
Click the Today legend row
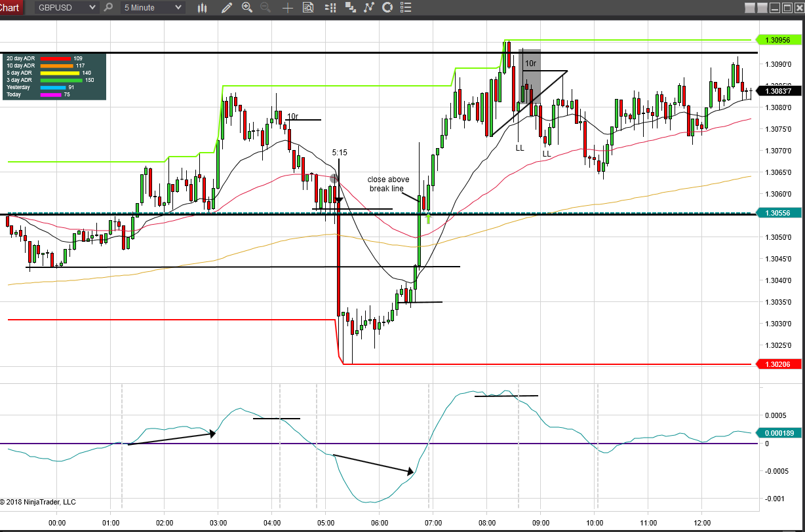pyautogui.click(x=38, y=94)
